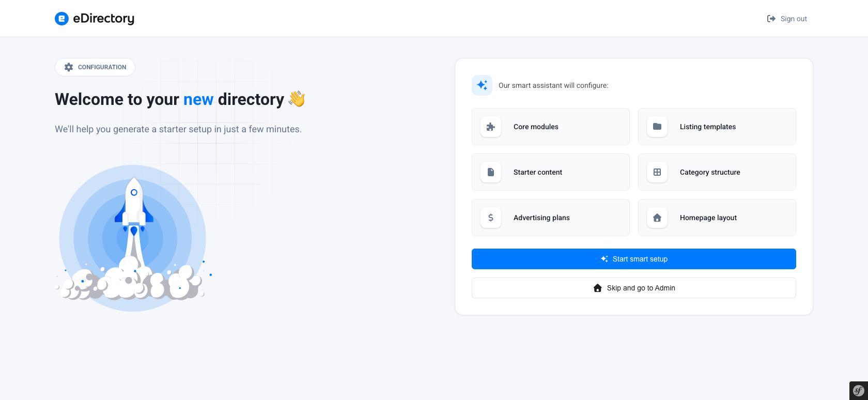Screen dimensions: 868x400
Task: Start the smart setup
Action: 634,259
